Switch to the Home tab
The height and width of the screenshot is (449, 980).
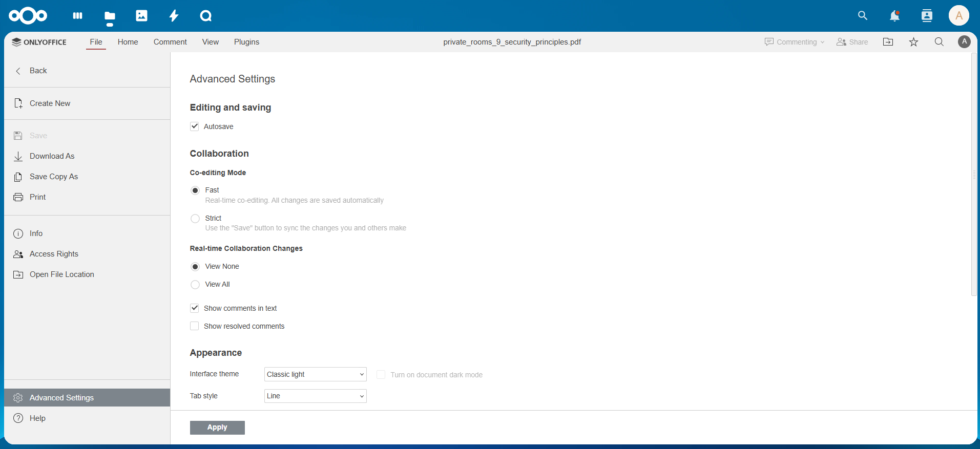pos(128,42)
